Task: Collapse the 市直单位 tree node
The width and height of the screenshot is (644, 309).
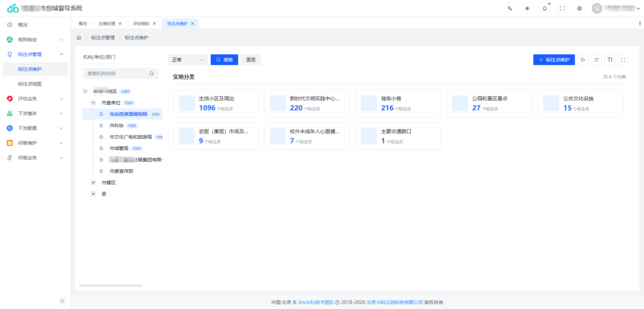Action: pyautogui.click(x=93, y=103)
